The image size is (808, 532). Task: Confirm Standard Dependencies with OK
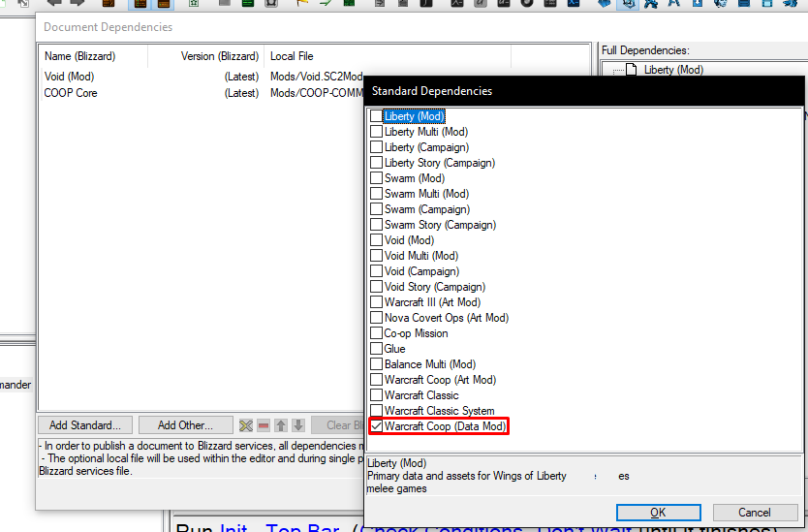coord(658,513)
